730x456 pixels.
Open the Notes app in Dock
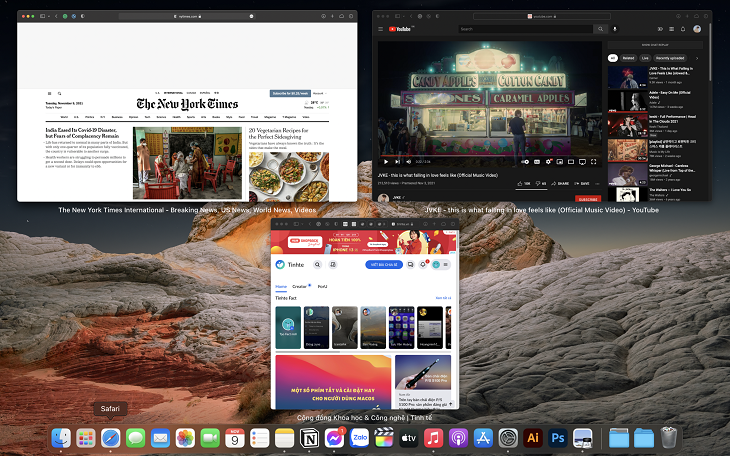pos(284,438)
